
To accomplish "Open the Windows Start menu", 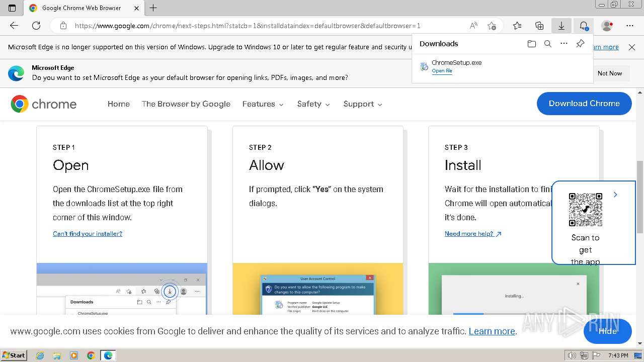I will click(x=14, y=355).
